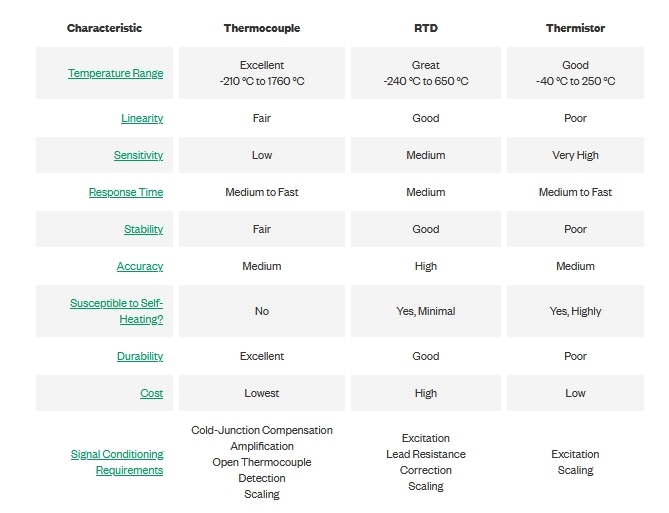Click the Linearity link
669x513 pixels.
(142, 118)
